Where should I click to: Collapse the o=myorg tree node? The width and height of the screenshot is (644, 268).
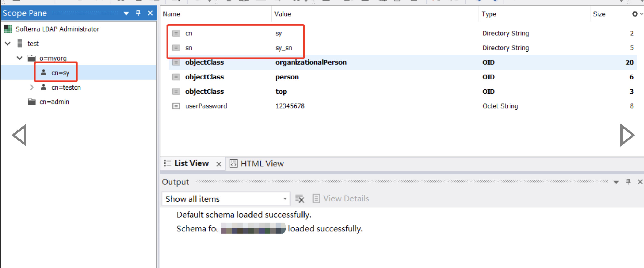(20, 58)
